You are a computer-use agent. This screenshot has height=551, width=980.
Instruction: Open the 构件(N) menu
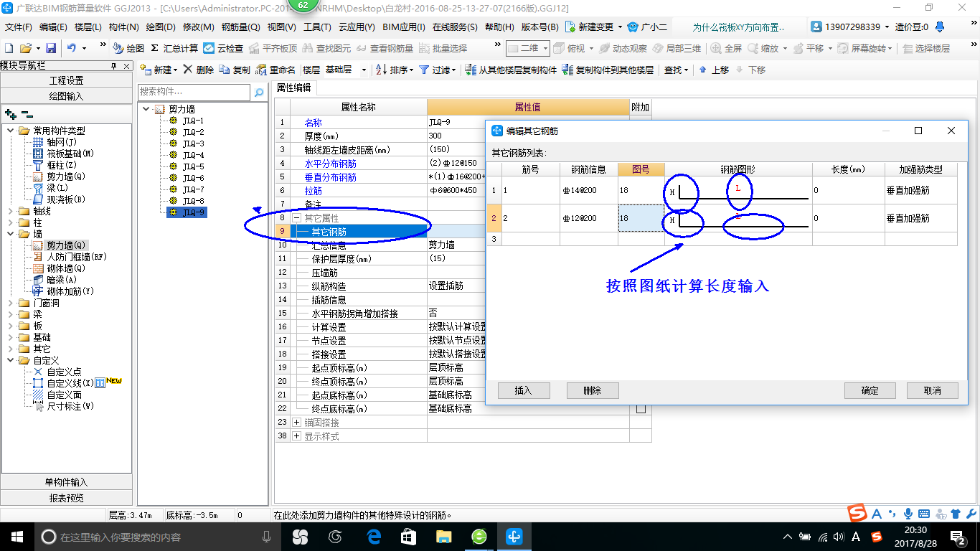[x=123, y=27]
